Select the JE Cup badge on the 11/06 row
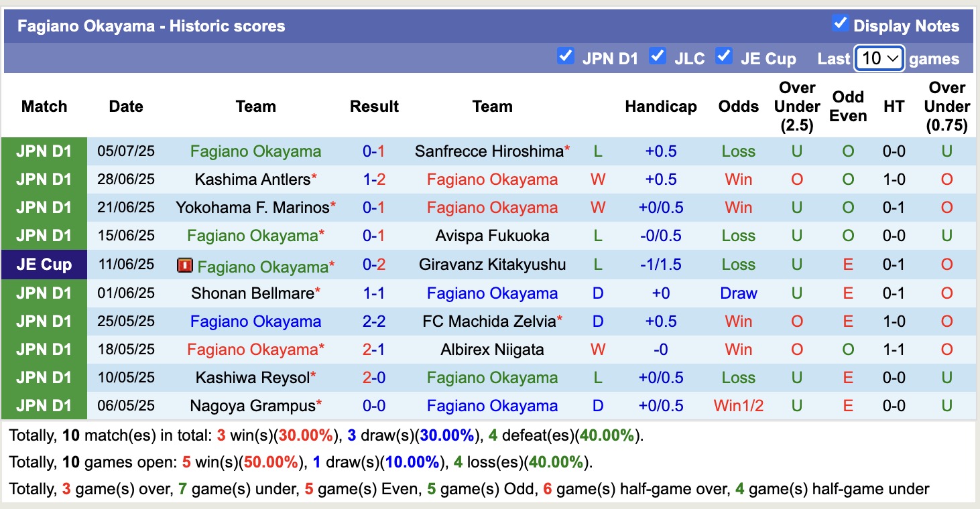This screenshot has height=509, width=980. [44, 264]
